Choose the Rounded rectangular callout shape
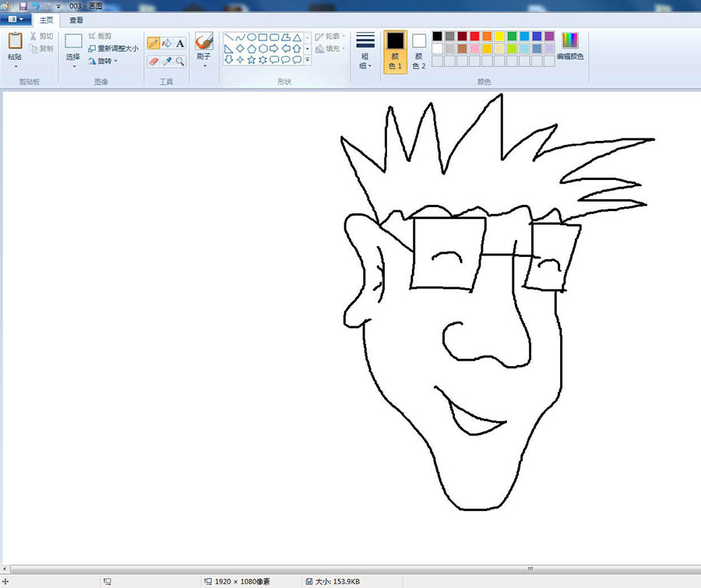Viewport: 701px width, 588px height. 274,59
